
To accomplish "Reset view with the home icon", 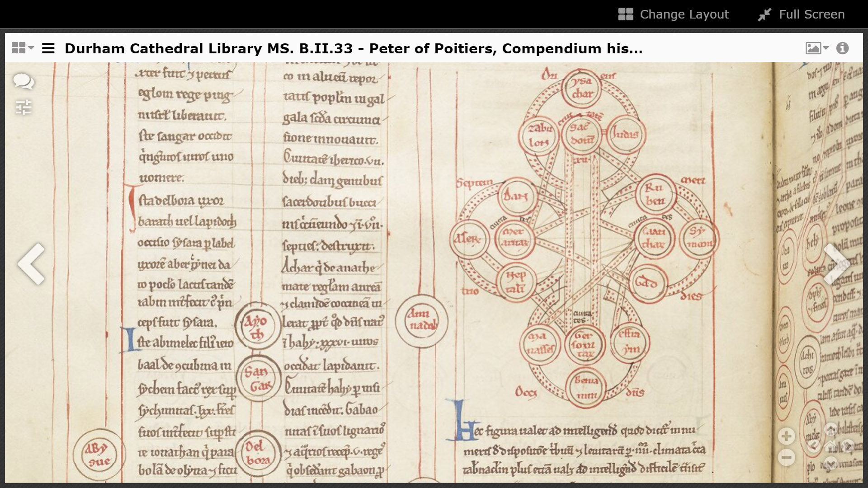I will tap(830, 446).
